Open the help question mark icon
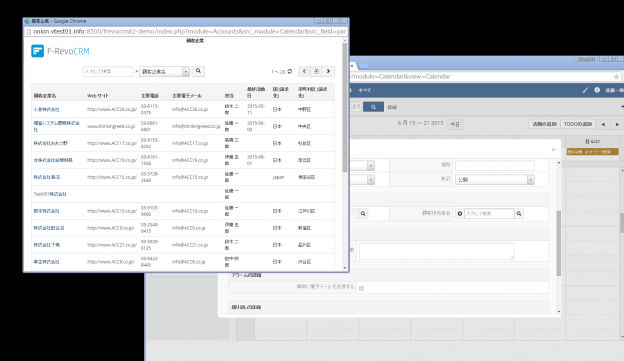This screenshot has height=361, width=624. point(597,90)
